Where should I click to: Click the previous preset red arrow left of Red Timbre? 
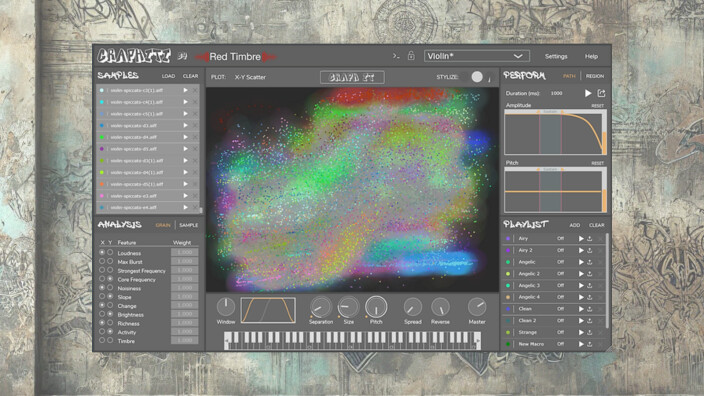202,57
